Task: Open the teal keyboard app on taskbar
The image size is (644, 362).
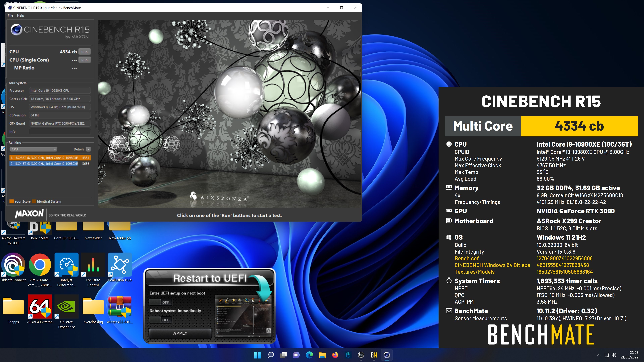Action: tap(348, 355)
